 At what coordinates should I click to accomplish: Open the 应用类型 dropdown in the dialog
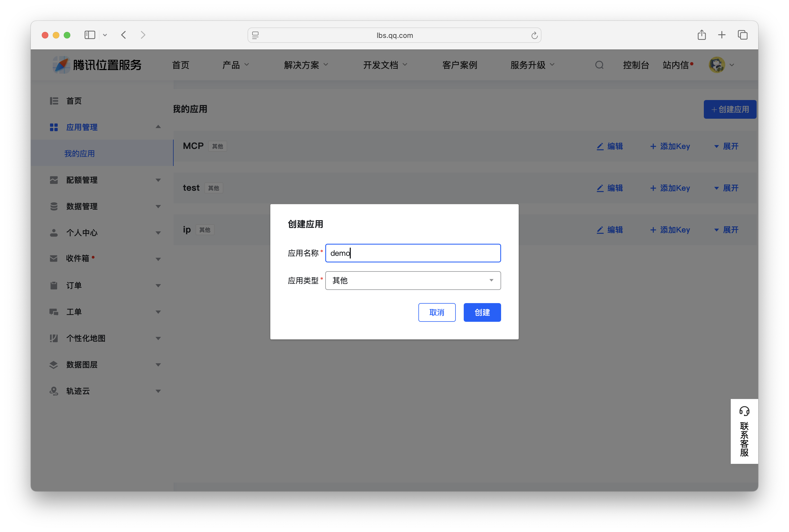(412, 281)
